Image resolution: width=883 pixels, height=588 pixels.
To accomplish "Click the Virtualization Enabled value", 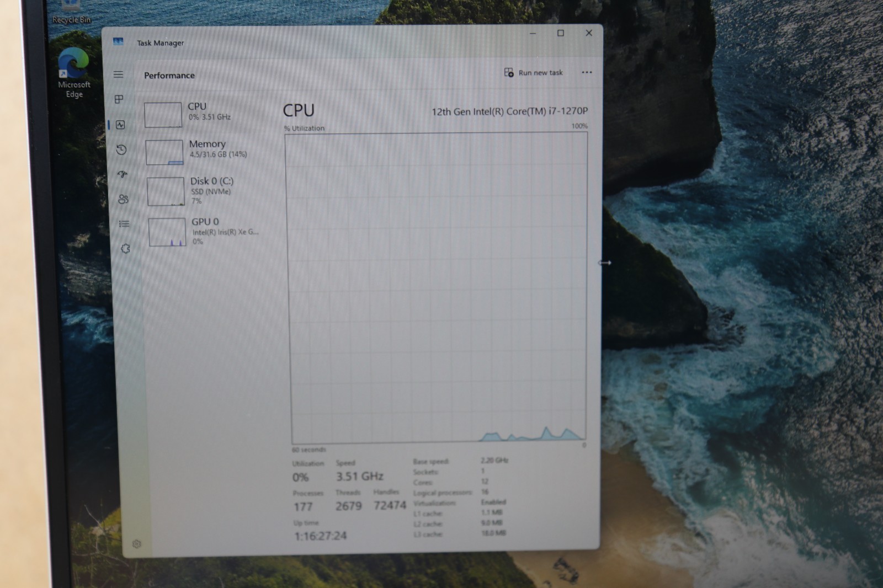I will (x=493, y=502).
